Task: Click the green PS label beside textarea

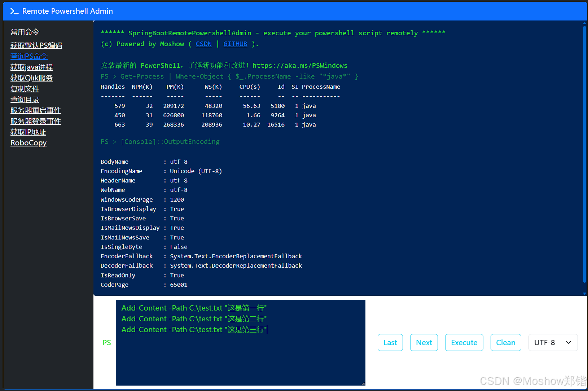Action: click(107, 343)
